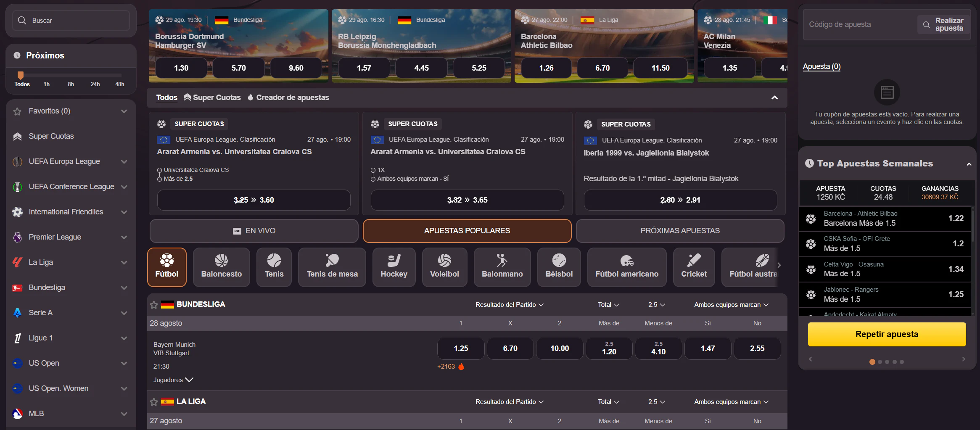Open Resultado del Partido dropdown in Bundesliga

point(510,305)
